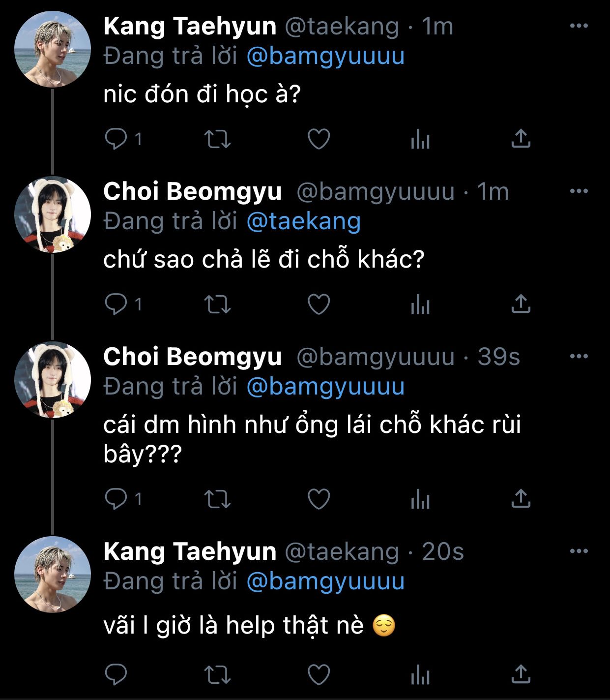610x700 pixels.
Task: Open more options on Beomgyu's 39s tweet
Action: tap(579, 357)
